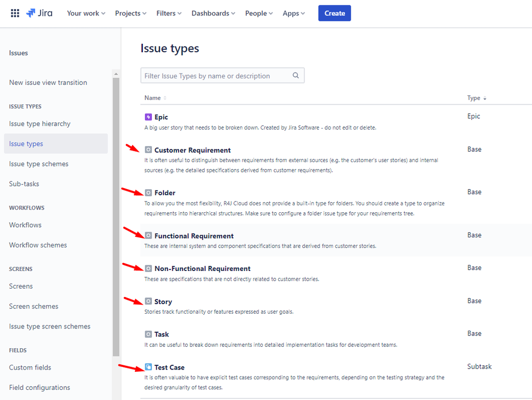Viewport: 532px width, 400px height.
Task: Click the sidebar scrollbar up arrow
Action: [116, 74]
